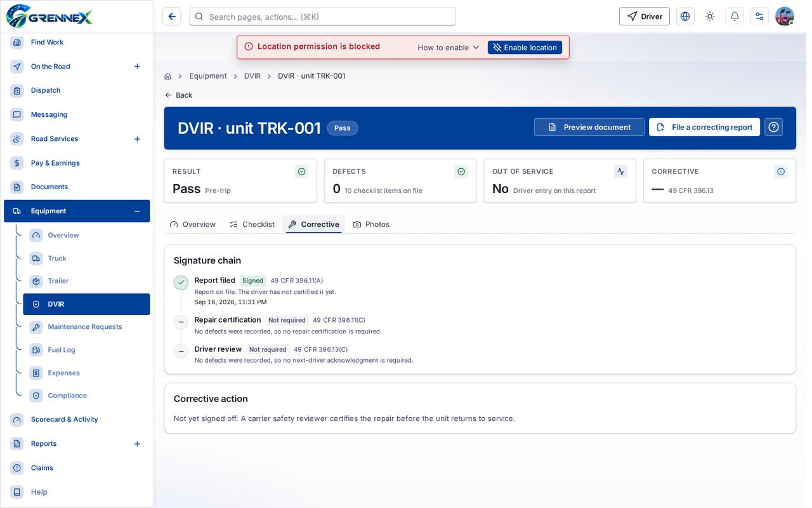Go back using the top arrow button

[172, 17]
